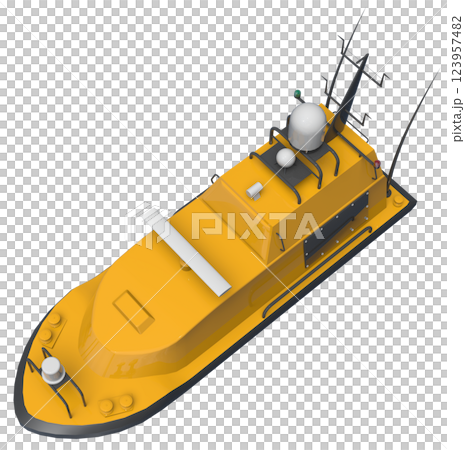Select the white cylindrical fitting at the bow
The image size is (465, 450).
pos(53,370)
